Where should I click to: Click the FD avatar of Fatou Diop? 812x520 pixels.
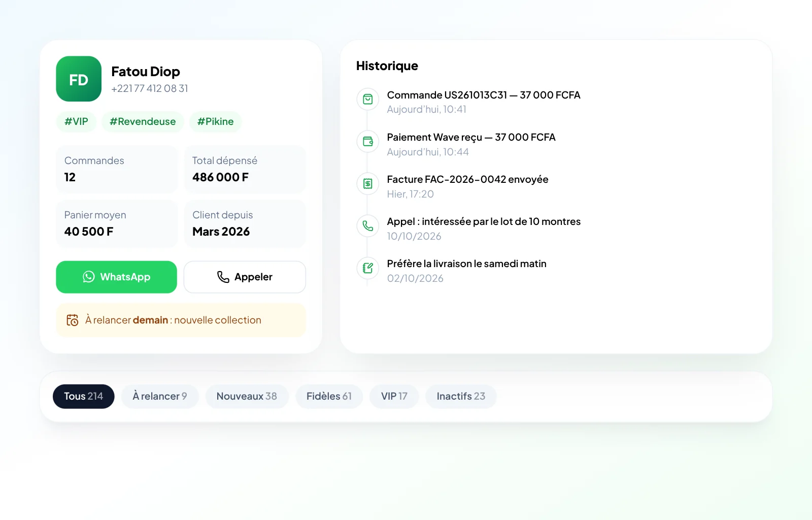coord(79,79)
